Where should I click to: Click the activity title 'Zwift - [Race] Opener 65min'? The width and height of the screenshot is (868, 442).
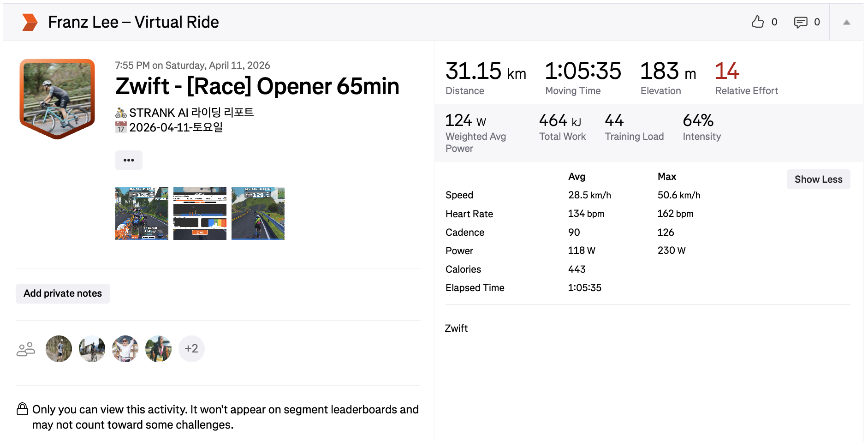[x=257, y=86]
